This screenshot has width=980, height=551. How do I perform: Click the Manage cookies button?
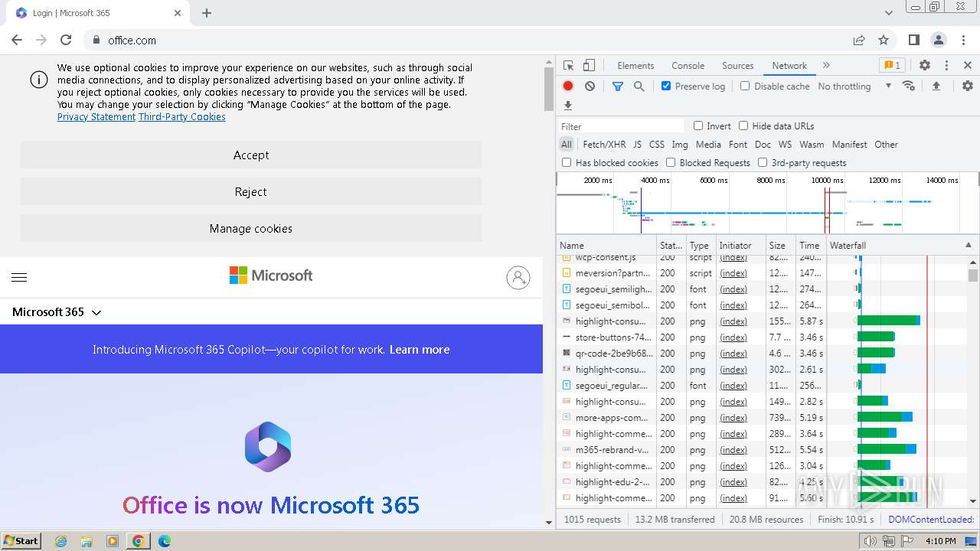coord(251,228)
